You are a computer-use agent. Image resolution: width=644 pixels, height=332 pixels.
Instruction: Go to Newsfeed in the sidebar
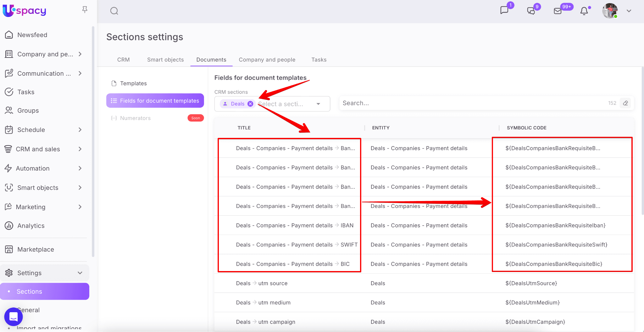coord(32,35)
